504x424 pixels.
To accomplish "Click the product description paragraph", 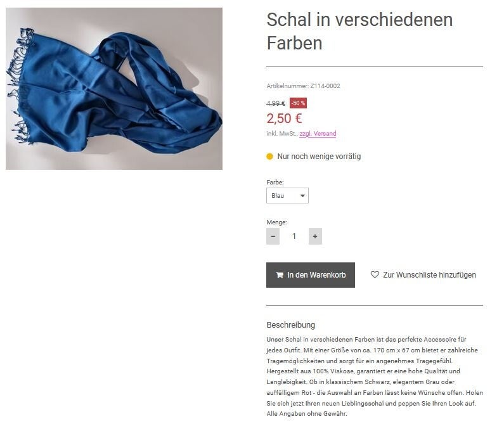I will [x=375, y=376].
